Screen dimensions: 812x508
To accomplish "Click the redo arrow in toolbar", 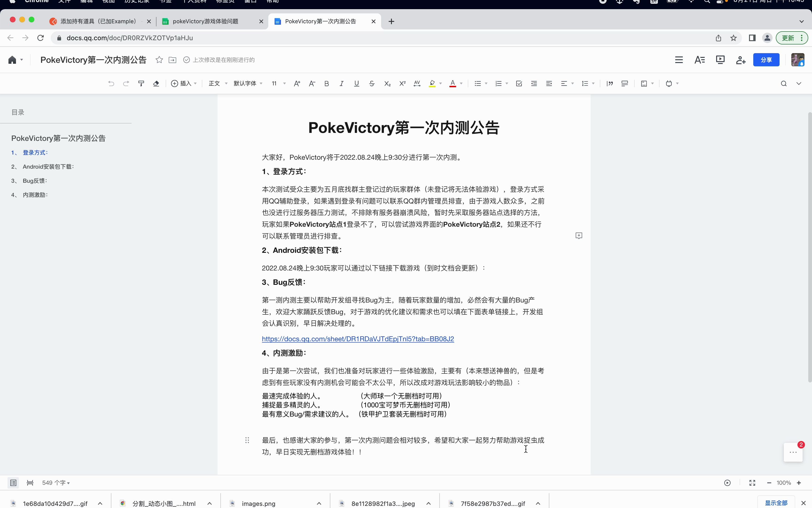I will (126, 84).
